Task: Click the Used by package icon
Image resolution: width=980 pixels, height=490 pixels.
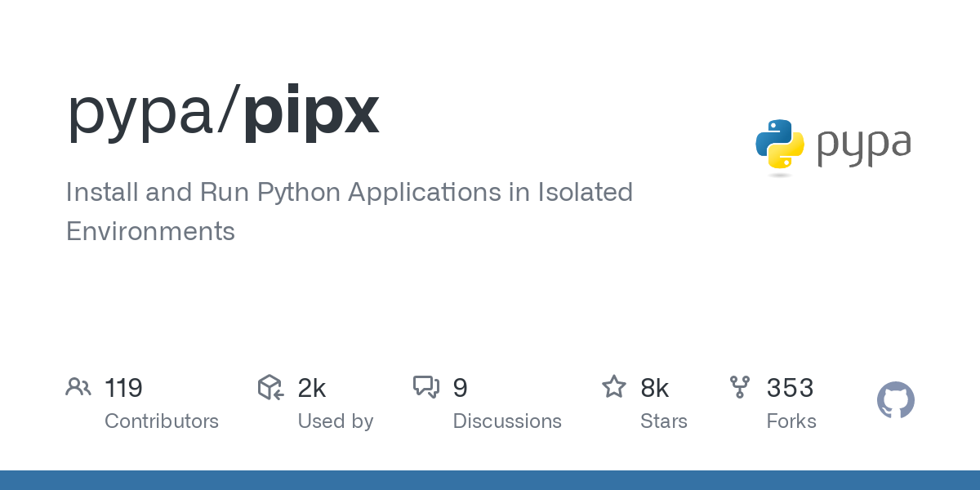Action: pyautogui.click(x=270, y=387)
